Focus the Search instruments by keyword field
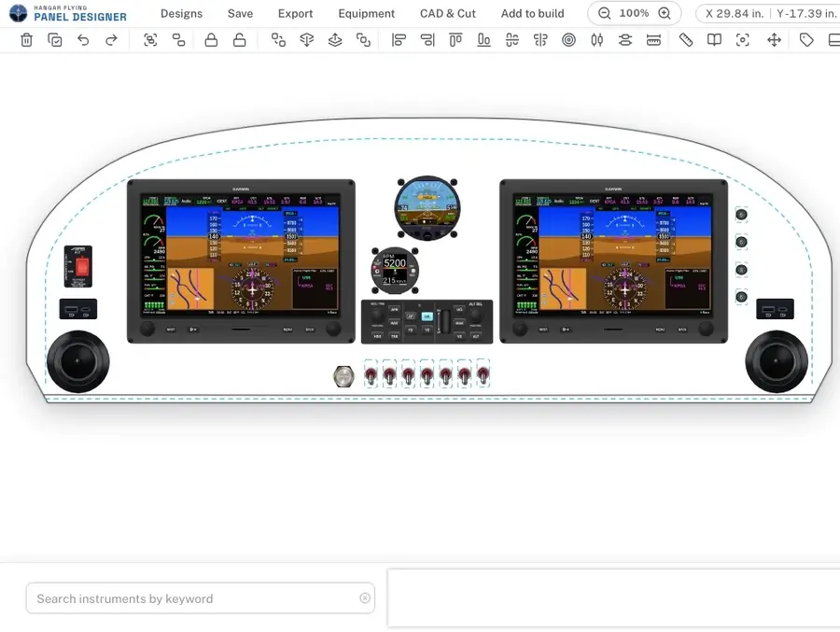Image resolution: width=840 pixels, height=632 pixels. [200, 598]
